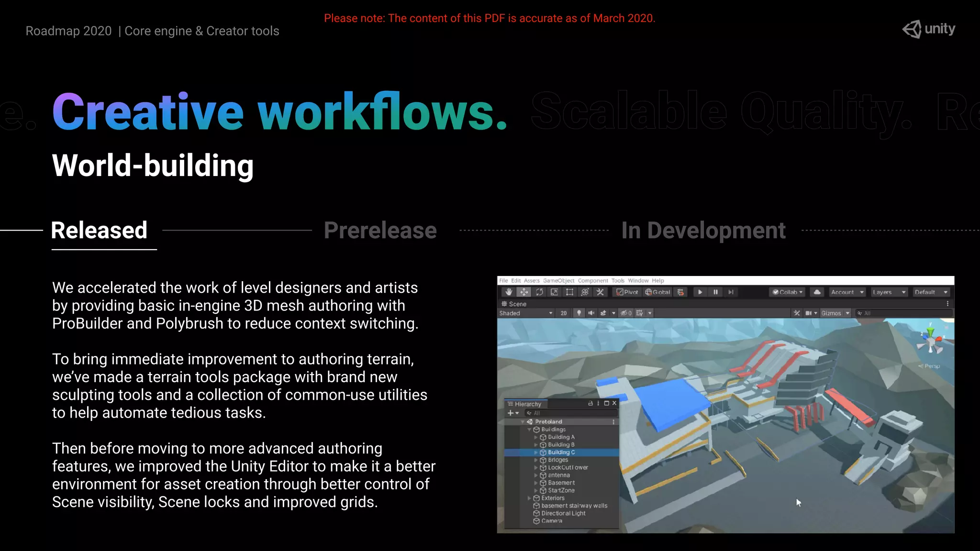
Task: Expand the Bridges object arrow
Action: point(536,460)
